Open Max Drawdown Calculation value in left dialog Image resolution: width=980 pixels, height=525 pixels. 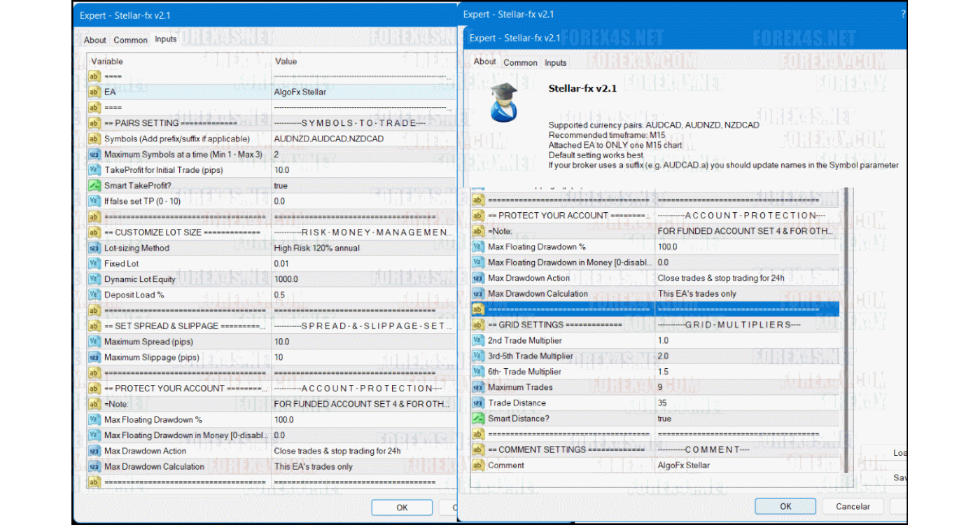click(313, 466)
